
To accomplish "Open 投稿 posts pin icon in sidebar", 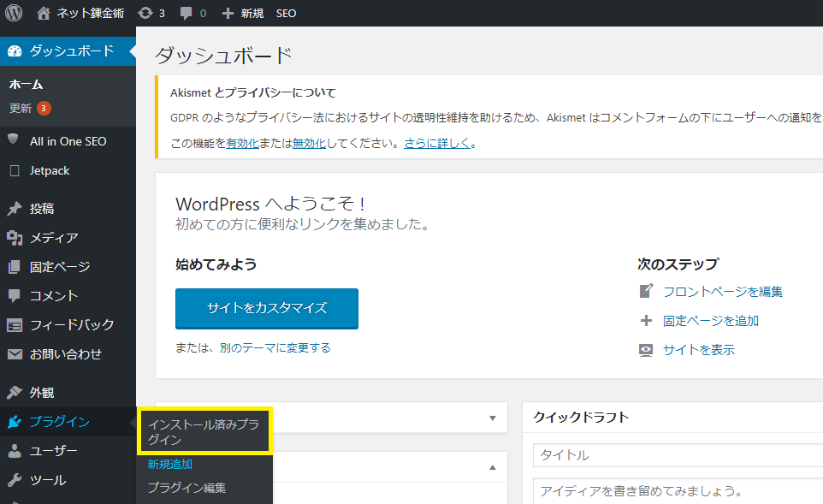I will (x=14, y=209).
